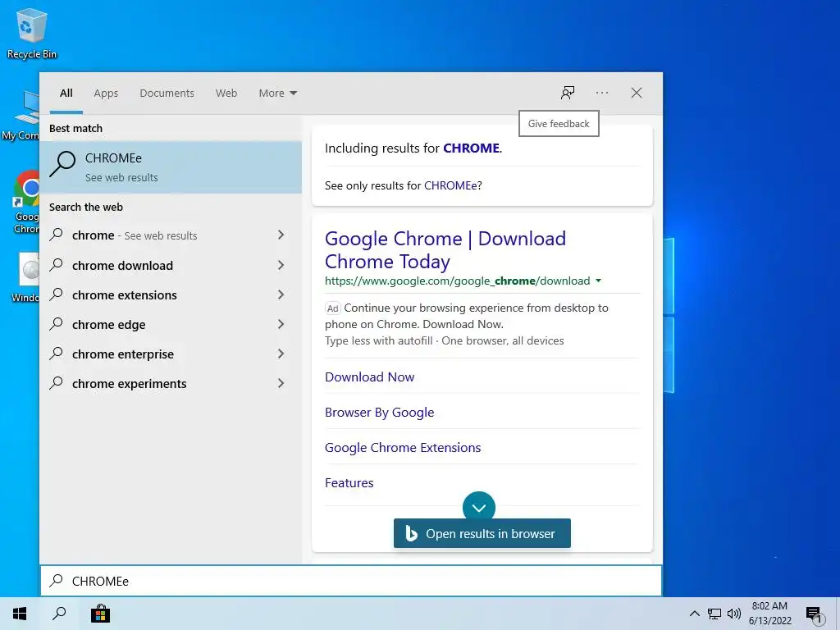This screenshot has width=840, height=630.
Task: Click the magnifier icon in search box
Action: (x=57, y=581)
